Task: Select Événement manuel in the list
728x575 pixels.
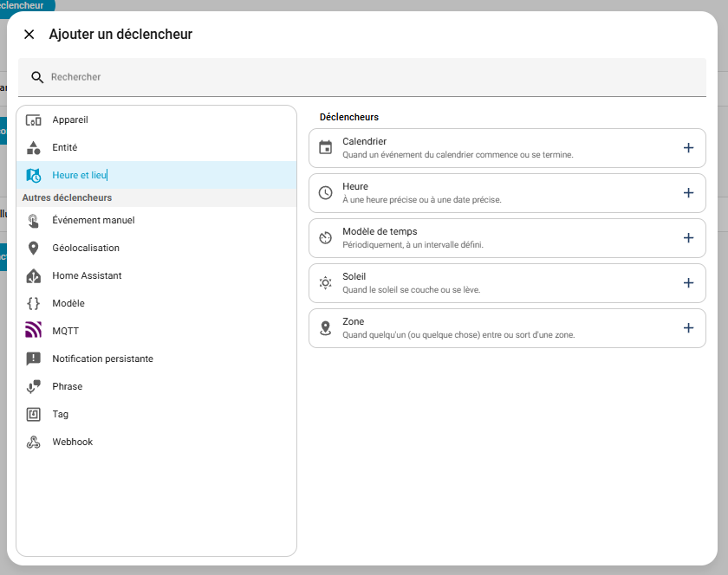Action: point(94,220)
